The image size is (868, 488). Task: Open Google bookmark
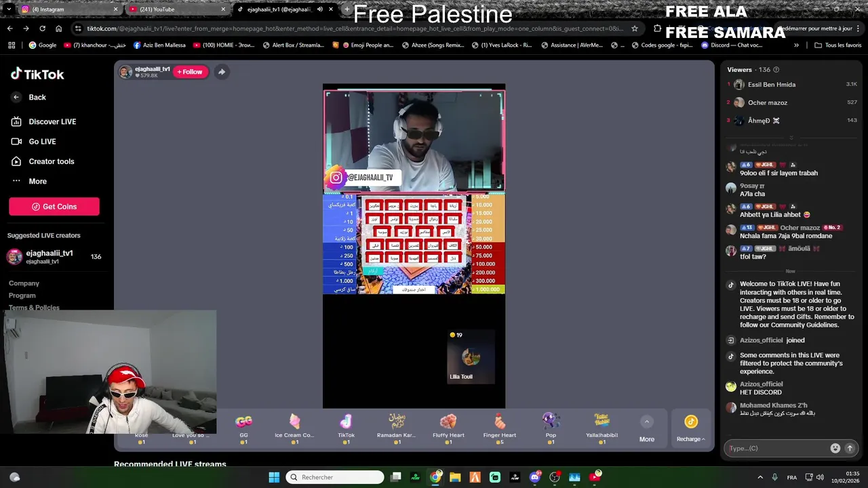(43, 45)
